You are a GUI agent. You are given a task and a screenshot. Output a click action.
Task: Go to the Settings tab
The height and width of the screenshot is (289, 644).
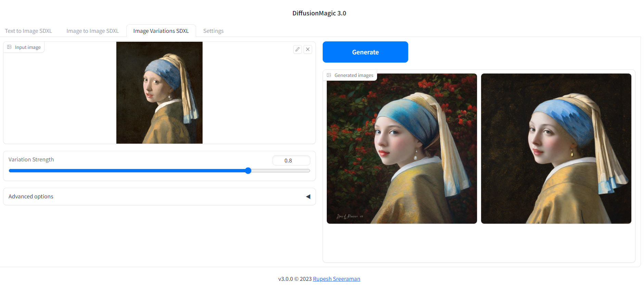tap(213, 31)
